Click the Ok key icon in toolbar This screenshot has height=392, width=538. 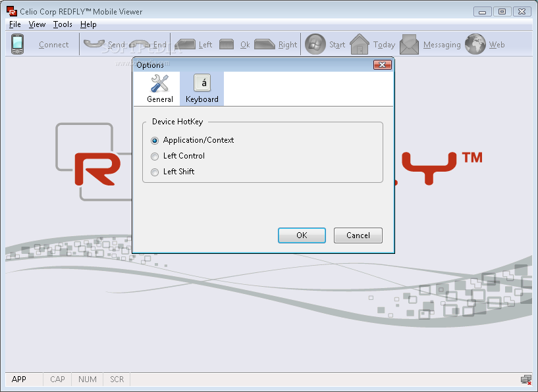coord(227,44)
